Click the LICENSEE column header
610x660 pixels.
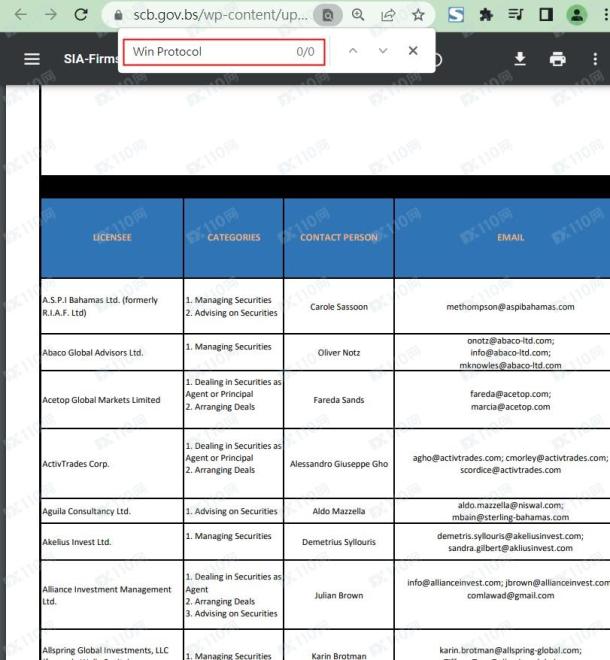point(112,237)
